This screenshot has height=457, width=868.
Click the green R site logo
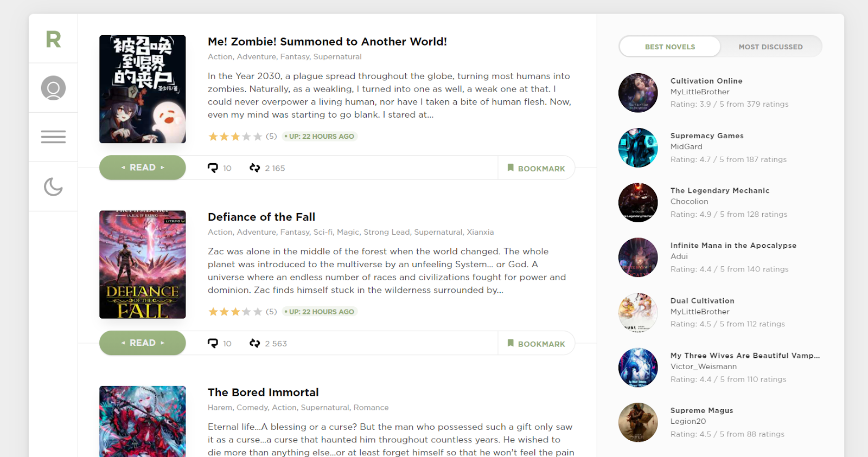(53, 39)
